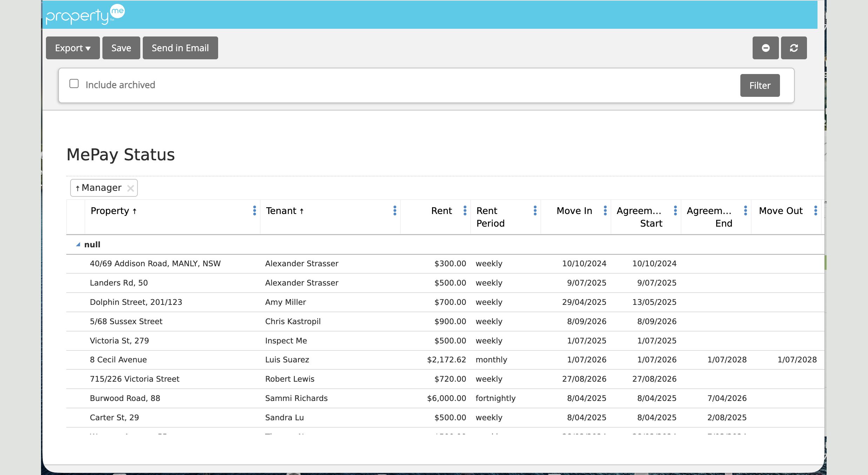Click tenant Luis Suarez

click(x=287, y=360)
